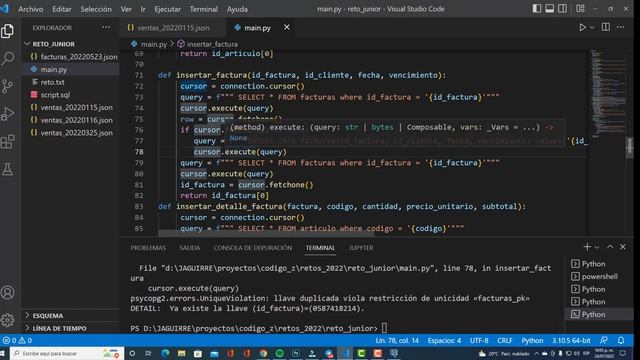
Task: Open terminal launch profile dropdown
Action: pyautogui.click(x=597, y=247)
